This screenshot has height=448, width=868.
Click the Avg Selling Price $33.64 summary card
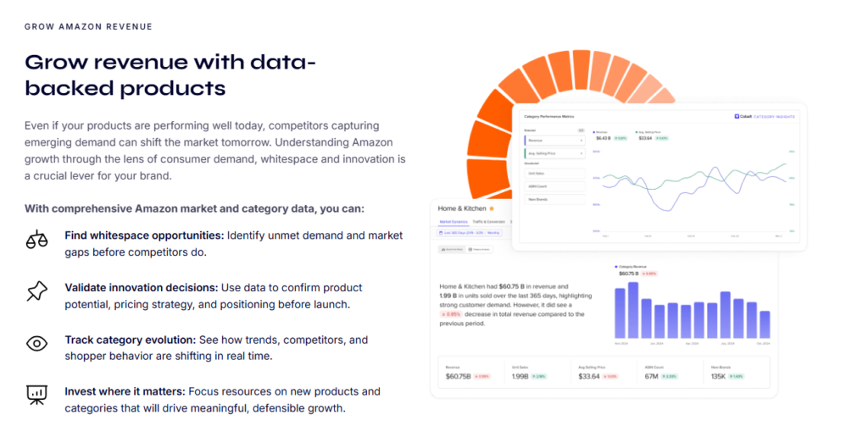(604, 373)
